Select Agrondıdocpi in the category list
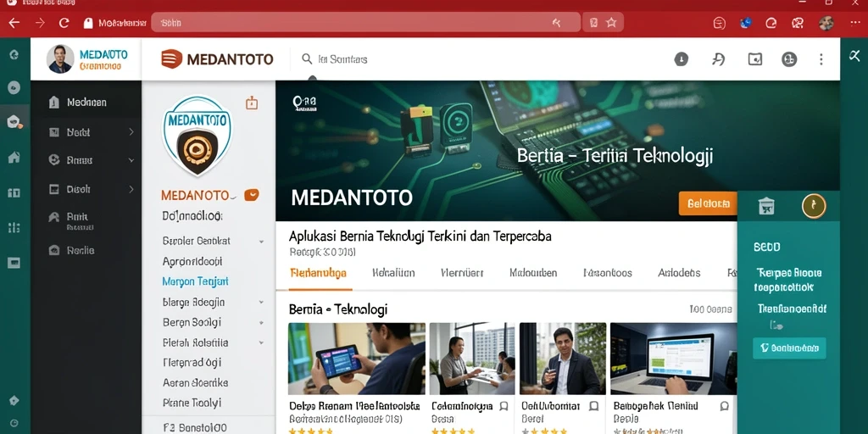Screen dimensions: 868x434 (x=192, y=261)
